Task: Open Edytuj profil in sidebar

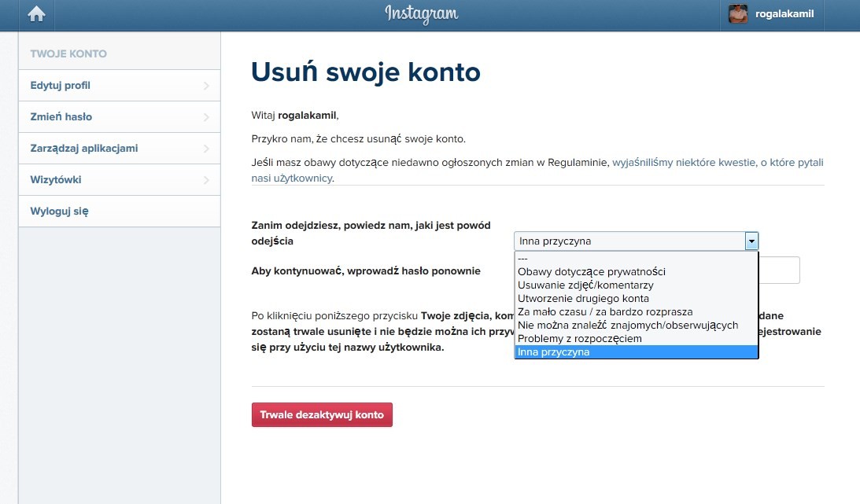Action: [120, 86]
